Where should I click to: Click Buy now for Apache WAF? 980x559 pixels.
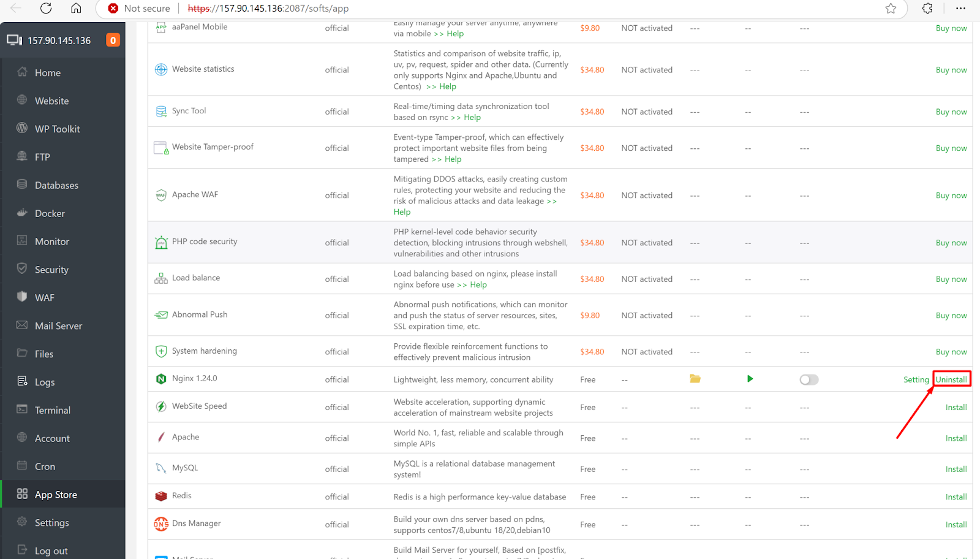pos(951,196)
